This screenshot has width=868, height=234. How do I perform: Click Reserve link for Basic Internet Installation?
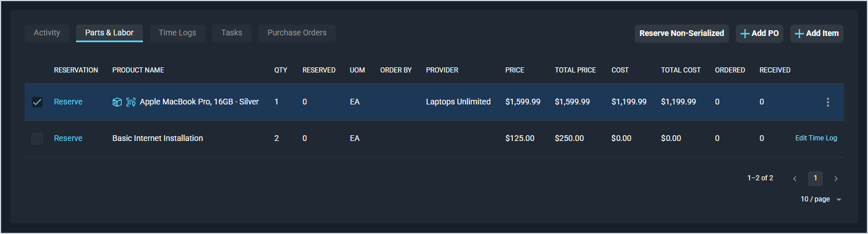(68, 139)
